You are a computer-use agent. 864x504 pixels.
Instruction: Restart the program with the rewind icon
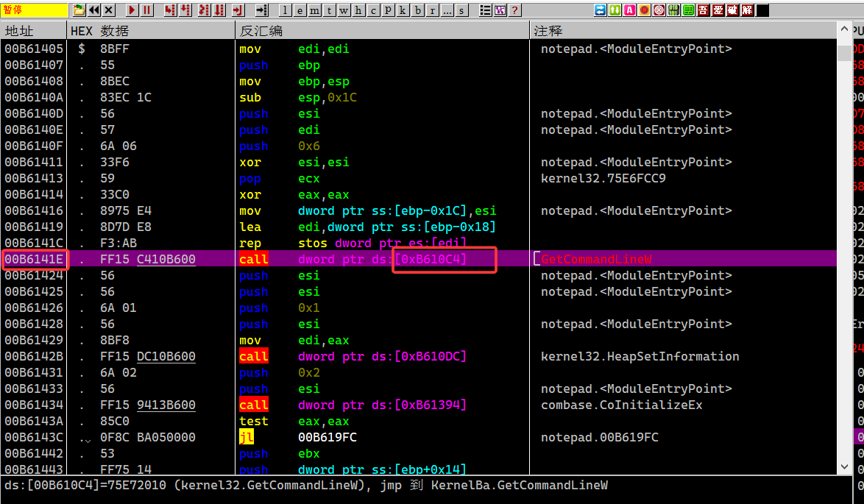[x=94, y=10]
